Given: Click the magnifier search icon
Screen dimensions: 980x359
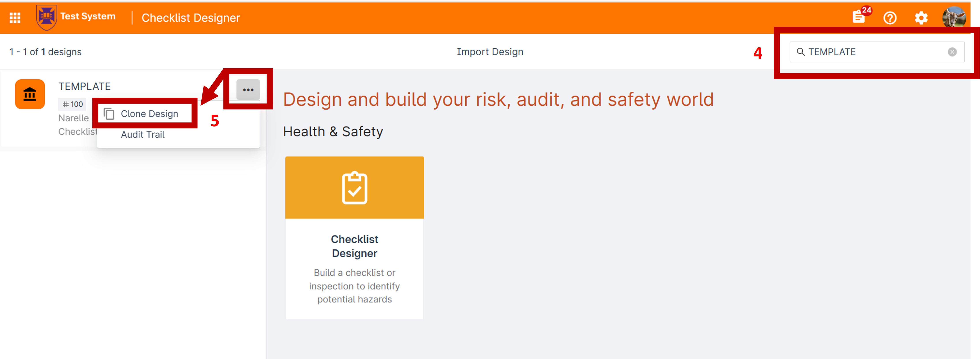Looking at the screenshot, I should 800,52.
